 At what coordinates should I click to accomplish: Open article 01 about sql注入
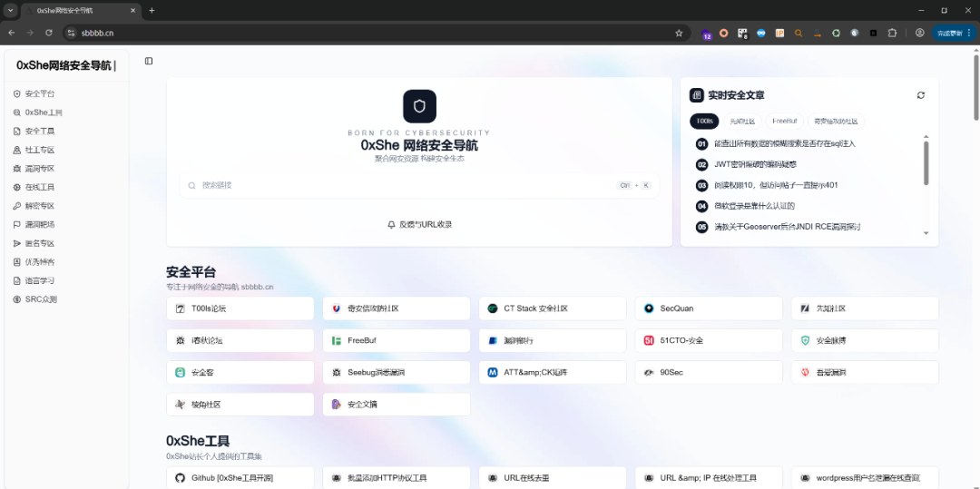[x=784, y=143]
